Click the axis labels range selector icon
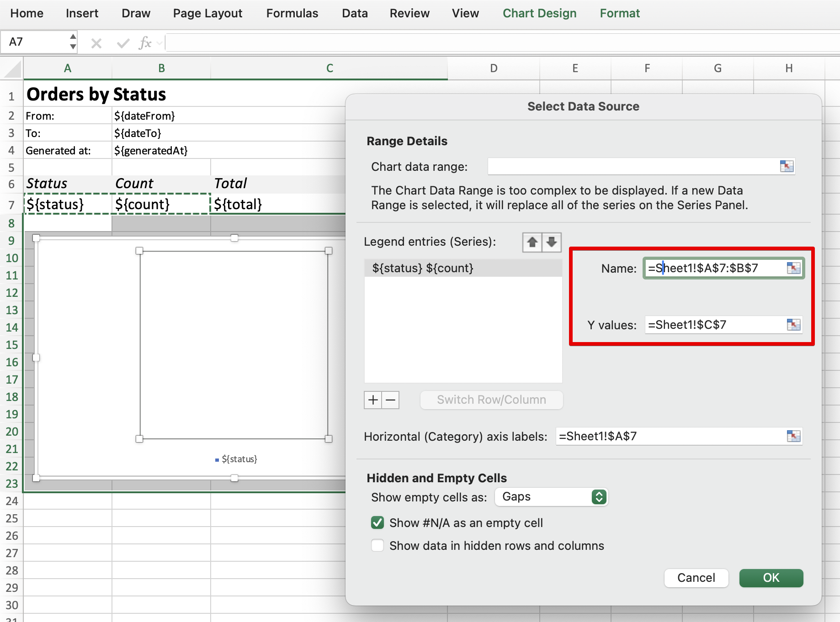 (794, 436)
